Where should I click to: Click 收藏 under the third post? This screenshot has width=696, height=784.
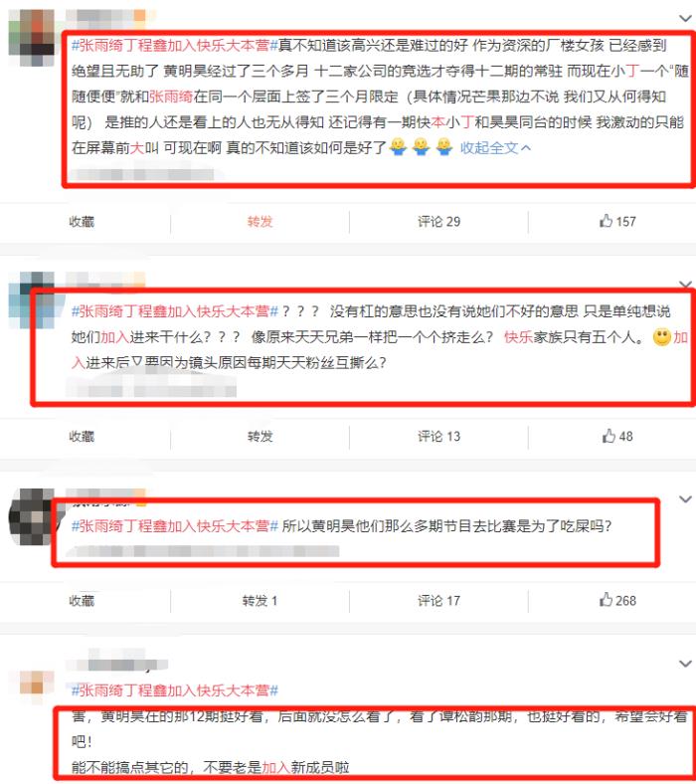click(82, 601)
